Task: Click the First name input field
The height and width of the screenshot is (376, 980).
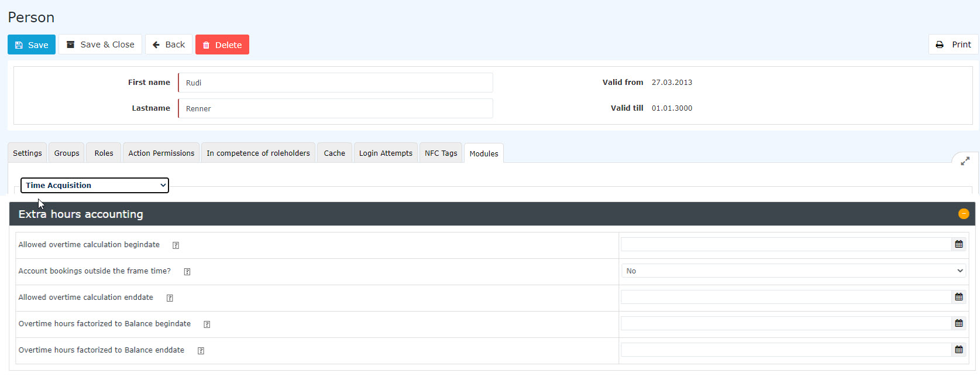Action: tap(335, 83)
